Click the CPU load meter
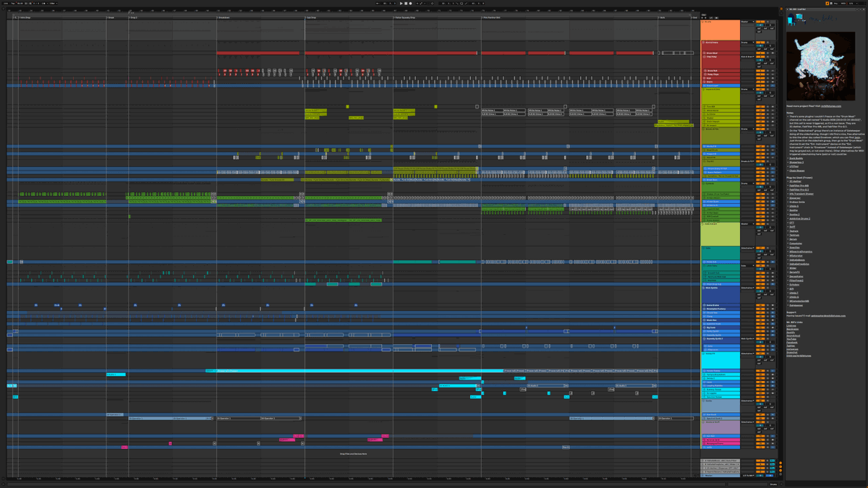The image size is (868, 488). pos(852,4)
